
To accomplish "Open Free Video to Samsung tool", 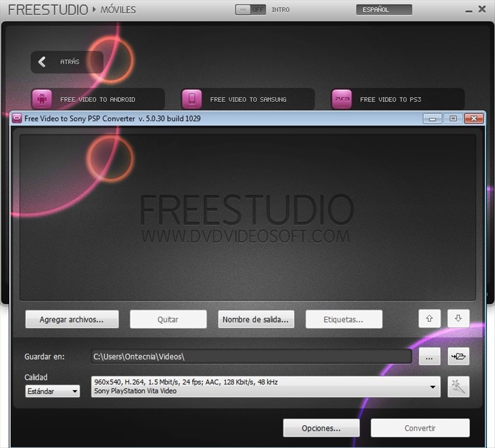I will pyautogui.click(x=248, y=99).
